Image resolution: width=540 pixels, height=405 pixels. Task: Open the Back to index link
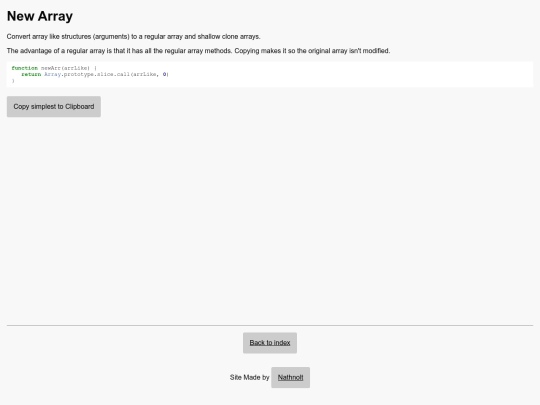270,343
